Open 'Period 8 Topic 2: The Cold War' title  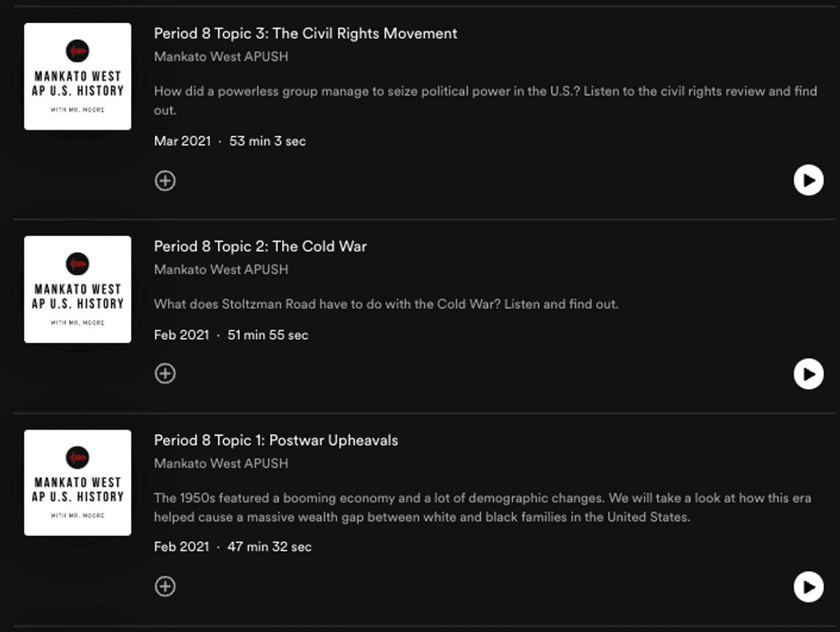coord(260,246)
